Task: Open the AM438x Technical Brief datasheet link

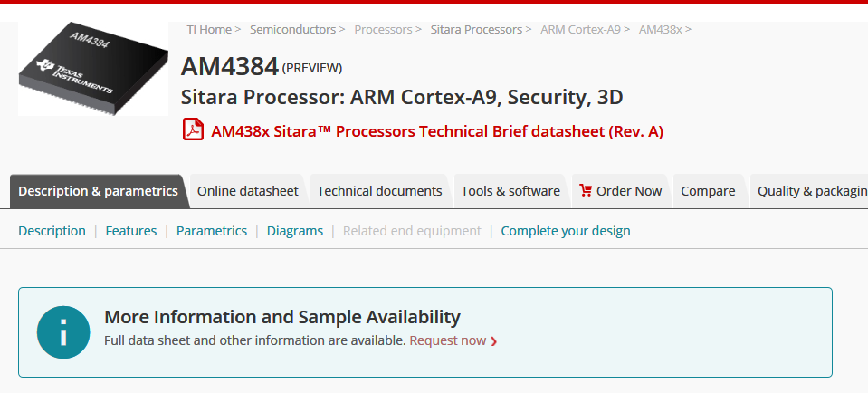Action: (x=437, y=131)
